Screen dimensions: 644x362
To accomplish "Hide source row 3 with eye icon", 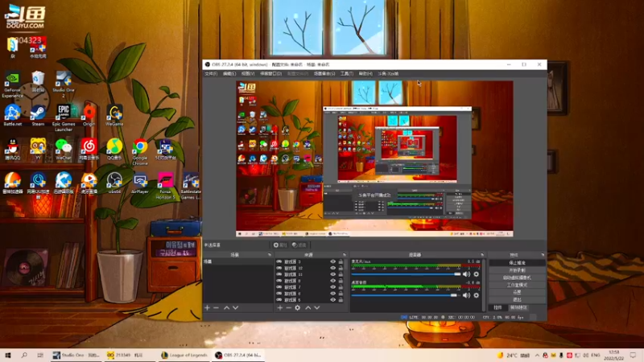I will (332, 261).
